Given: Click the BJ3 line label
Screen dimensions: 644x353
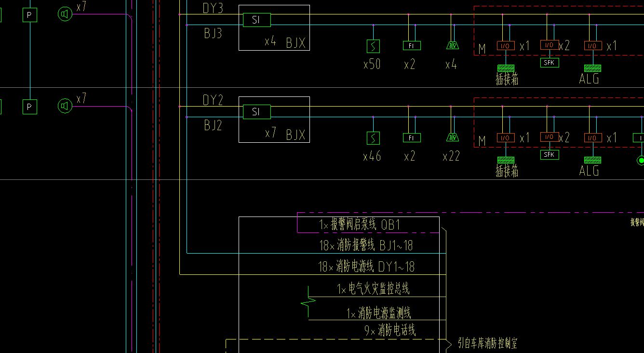Looking at the screenshot, I should click(x=213, y=33).
